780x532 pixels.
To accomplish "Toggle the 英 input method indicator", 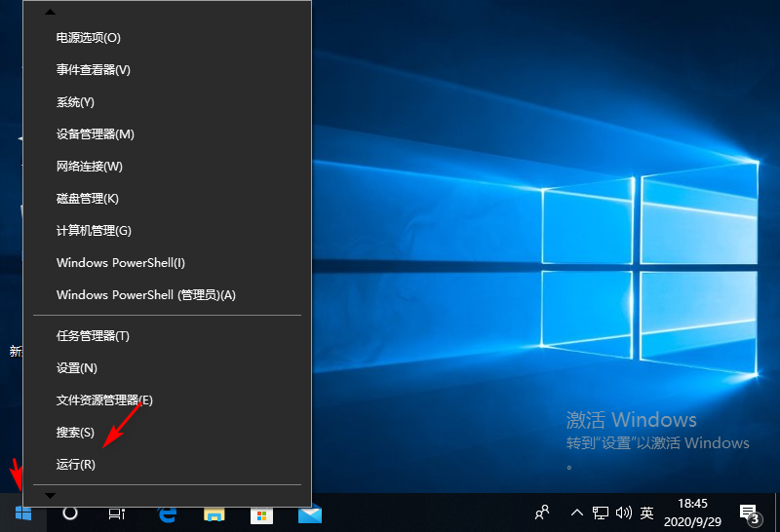I will (x=647, y=513).
